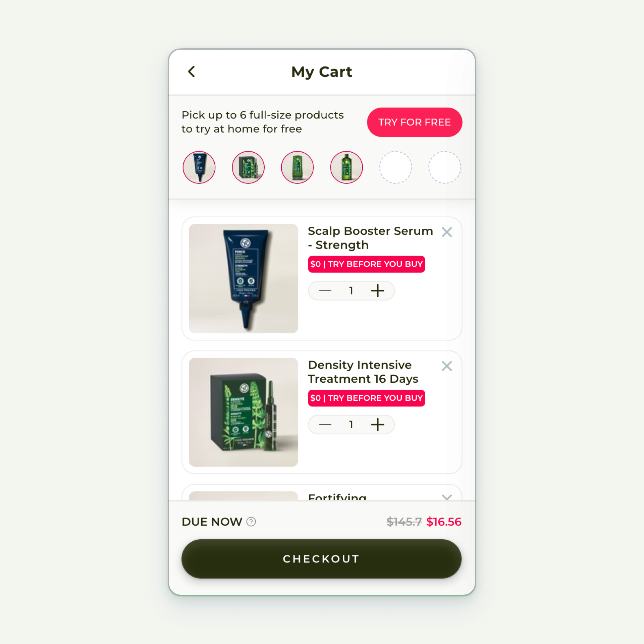Open the Density Intensive Treatment product image
Screen dimensions: 644x644
click(x=244, y=412)
